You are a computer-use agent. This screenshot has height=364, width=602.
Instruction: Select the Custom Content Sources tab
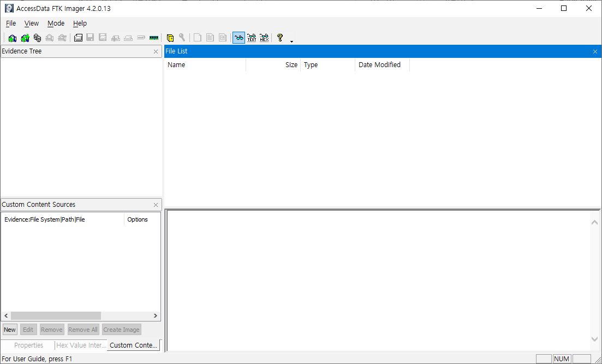click(134, 345)
